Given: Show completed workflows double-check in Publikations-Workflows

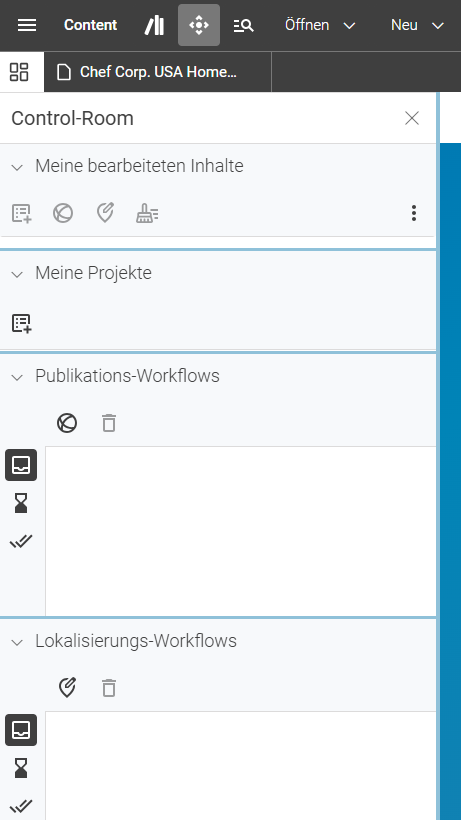Looking at the screenshot, I should [21, 541].
